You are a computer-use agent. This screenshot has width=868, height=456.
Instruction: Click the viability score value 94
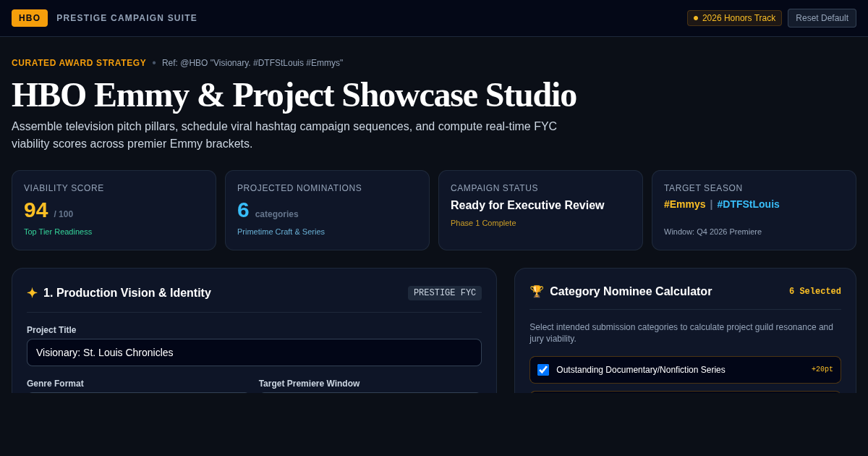pos(36,210)
